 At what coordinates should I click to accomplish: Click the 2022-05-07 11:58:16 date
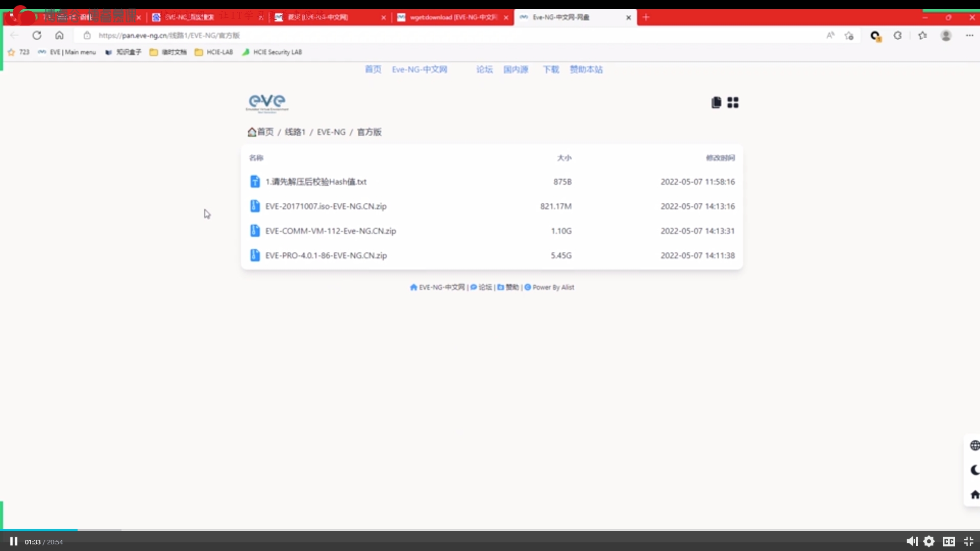[x=698, y=182]
